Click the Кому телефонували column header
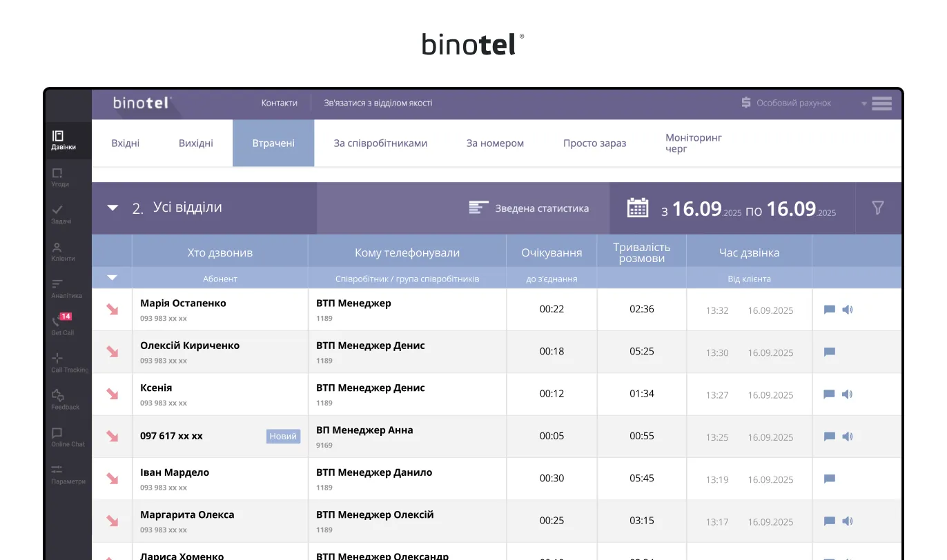947x560 pixels. tap(407, 252)
